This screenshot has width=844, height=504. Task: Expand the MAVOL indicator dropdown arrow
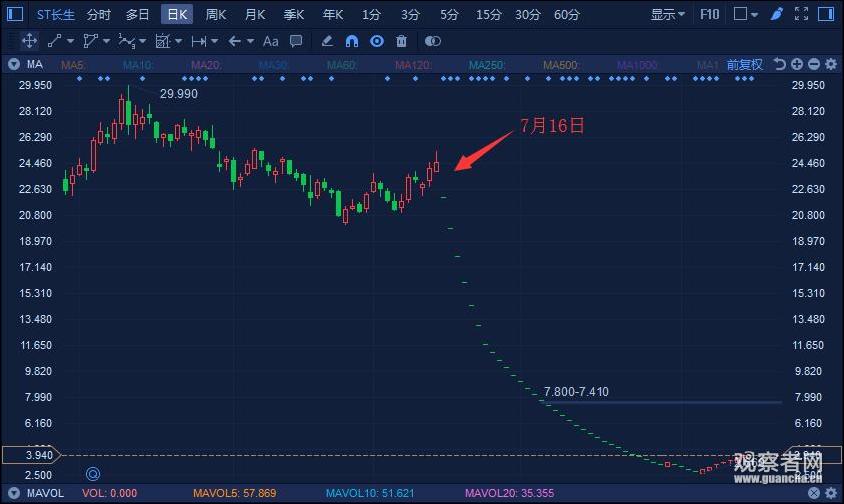pos(14,493)
